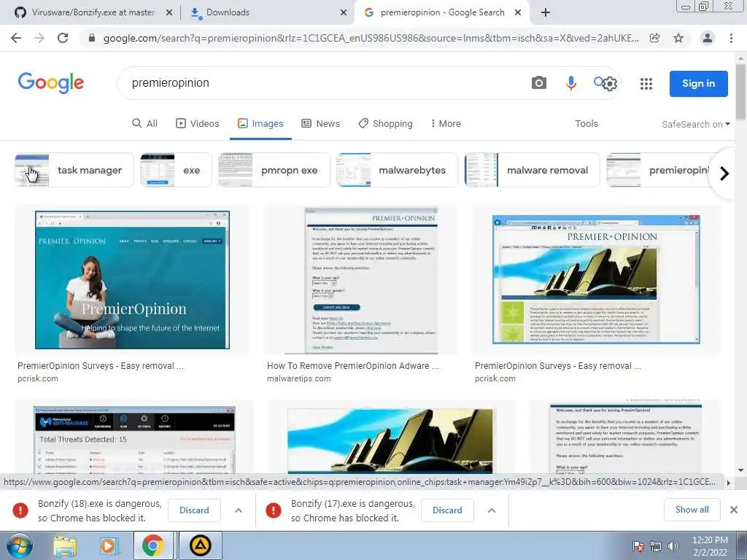Filter by the exe chip
Screen dimensions: 747x560
coord(176,170)
